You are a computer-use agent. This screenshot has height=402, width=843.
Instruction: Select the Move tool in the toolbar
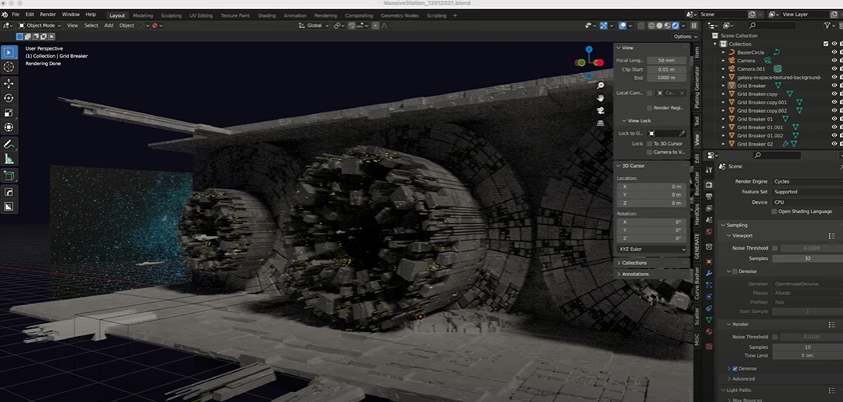tap(9, 82)
